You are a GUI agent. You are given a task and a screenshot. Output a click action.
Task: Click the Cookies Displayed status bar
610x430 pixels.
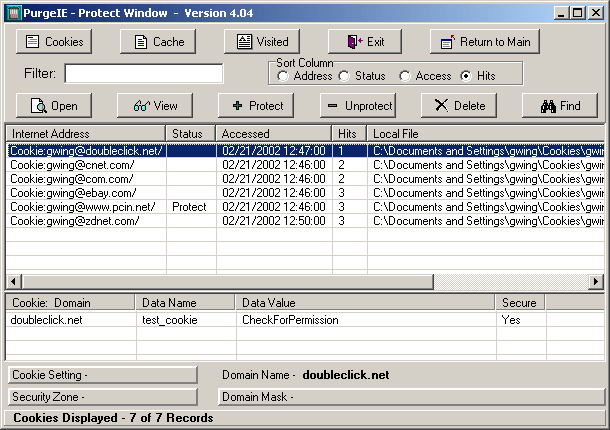[x=305, y=418]
